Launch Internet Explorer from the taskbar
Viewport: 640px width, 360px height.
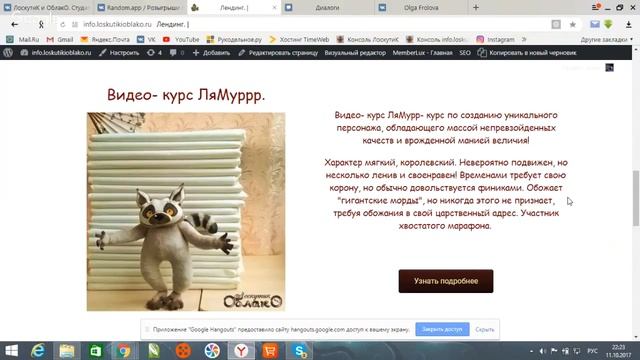coord(38,351)
